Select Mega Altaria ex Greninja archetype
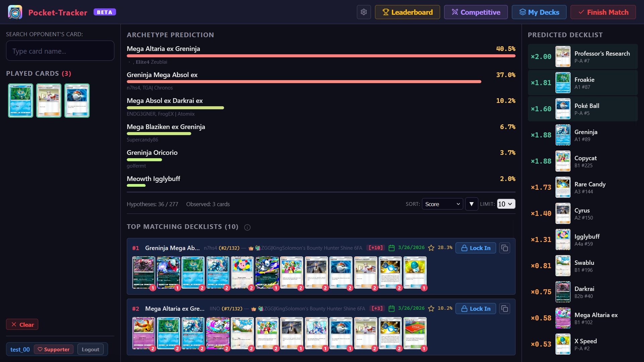Viewport: 644px width, 362px height. tap(163, 49)
